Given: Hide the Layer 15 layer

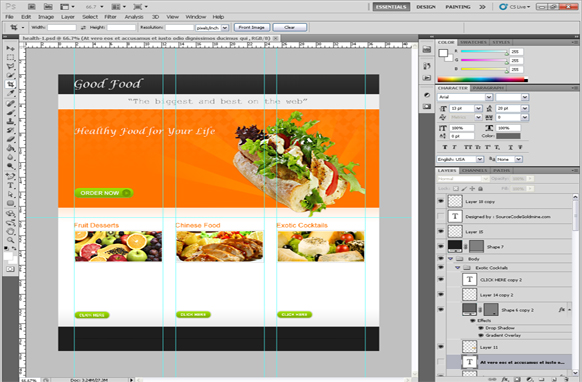Looking at the screenshot, I should [x=441, y=231].
